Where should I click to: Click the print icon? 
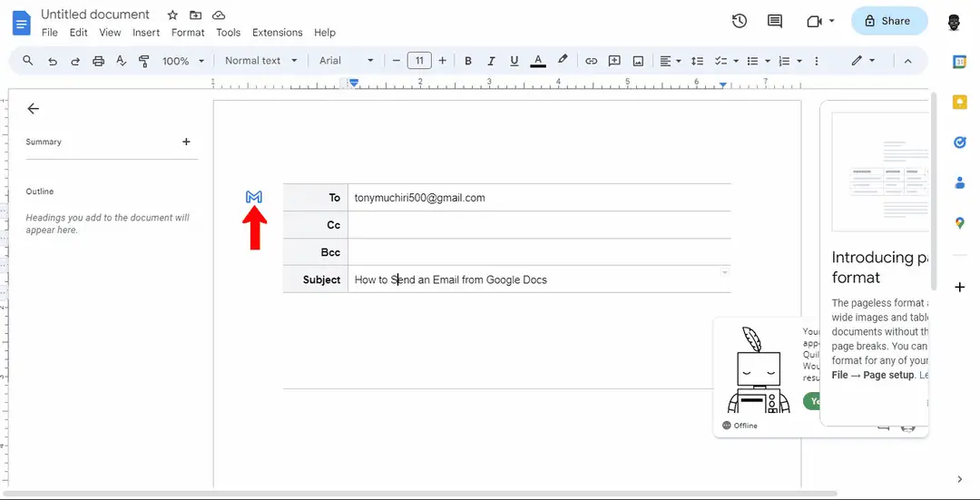[98, 61]
